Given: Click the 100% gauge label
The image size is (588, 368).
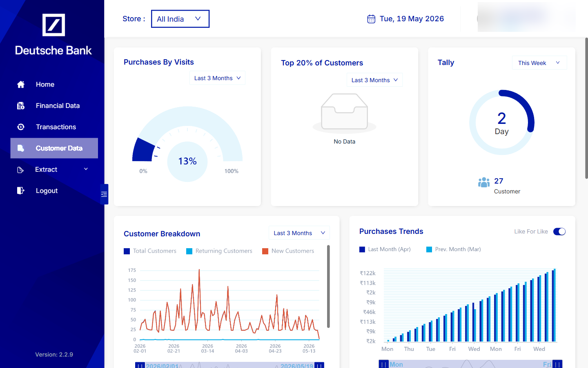Looking at the screenshot, I should (x=232, y=171).
